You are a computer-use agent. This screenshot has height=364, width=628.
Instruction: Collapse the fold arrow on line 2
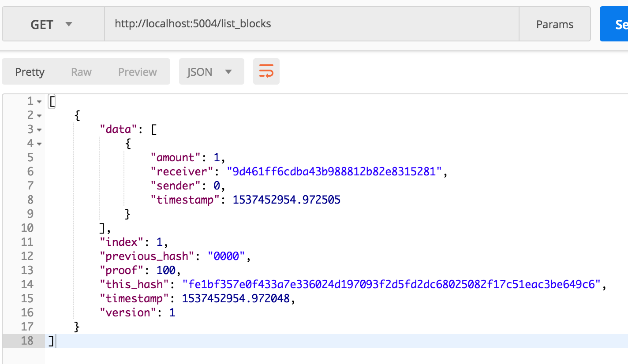39,115
